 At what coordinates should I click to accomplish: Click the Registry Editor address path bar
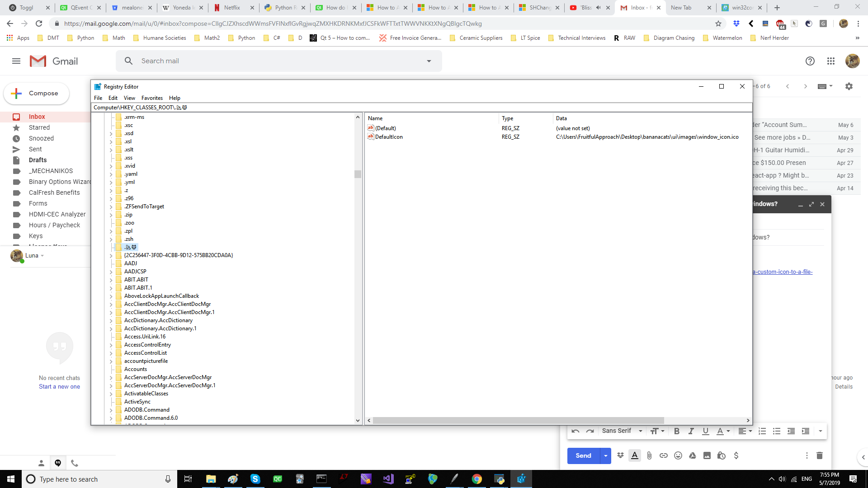[x=422, y=108]
